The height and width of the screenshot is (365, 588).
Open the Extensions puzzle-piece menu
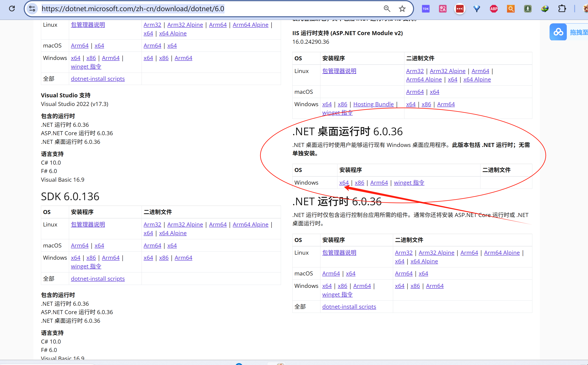tap(562, 9)
